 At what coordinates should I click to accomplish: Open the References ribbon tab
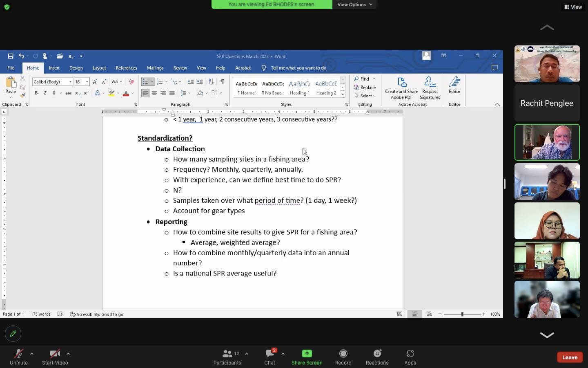[x=126, y=68]
